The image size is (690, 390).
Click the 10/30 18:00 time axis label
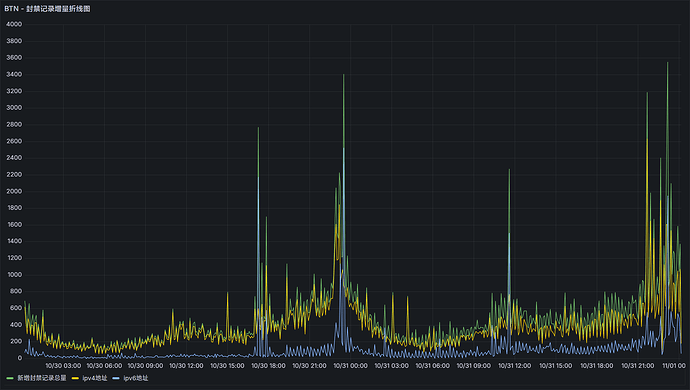[268, 366]
